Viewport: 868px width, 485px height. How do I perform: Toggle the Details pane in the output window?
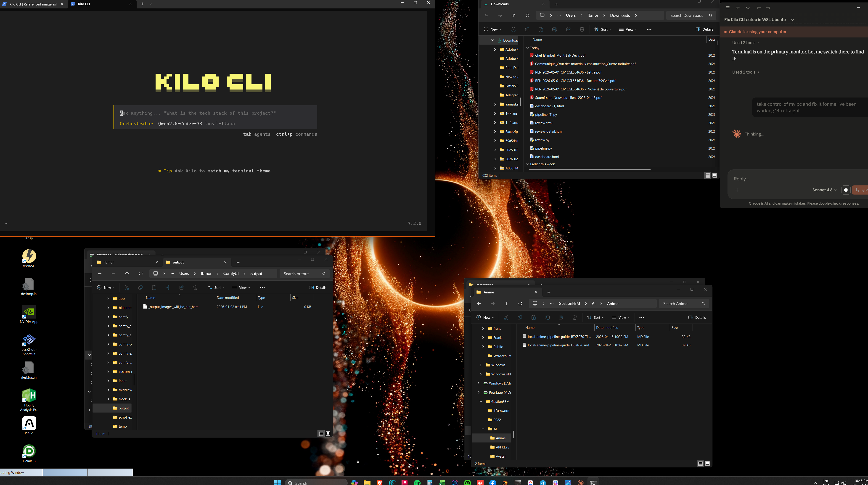point(318,288)
